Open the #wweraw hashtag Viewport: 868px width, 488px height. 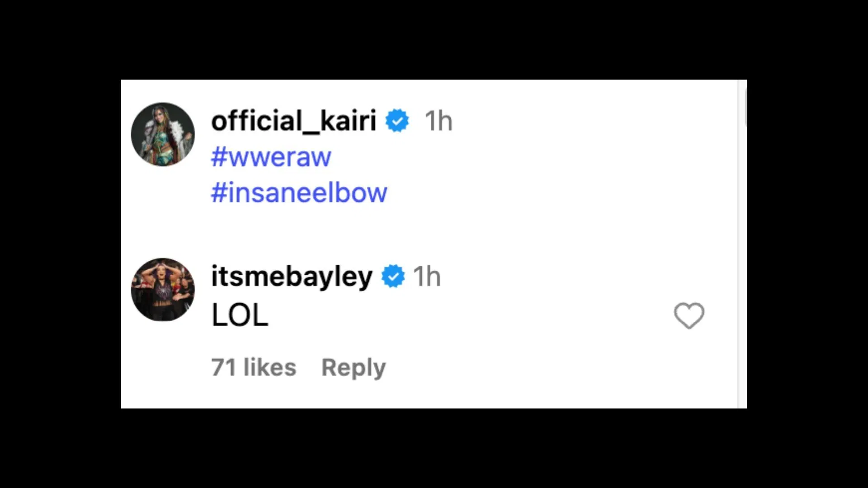pos(271,157)
